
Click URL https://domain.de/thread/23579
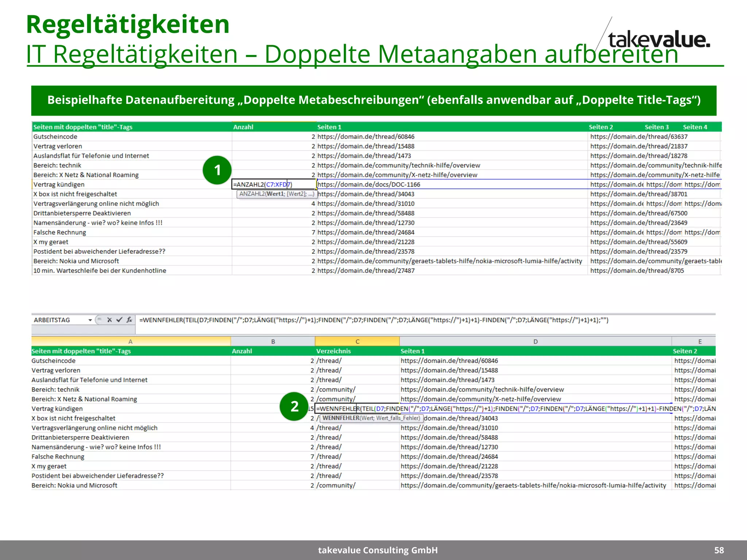click(x=639, y=252)
